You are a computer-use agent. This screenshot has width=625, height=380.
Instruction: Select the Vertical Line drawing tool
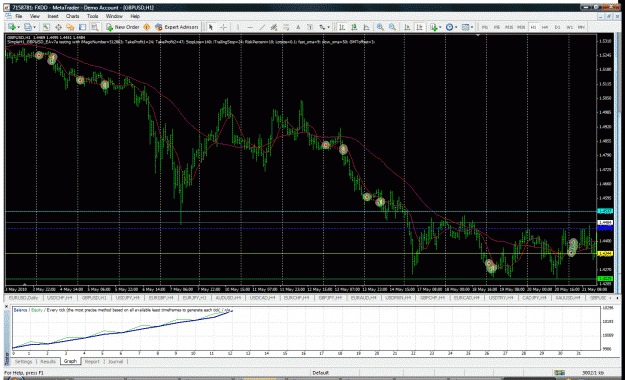pyautogui.click(x=238, y=27)
